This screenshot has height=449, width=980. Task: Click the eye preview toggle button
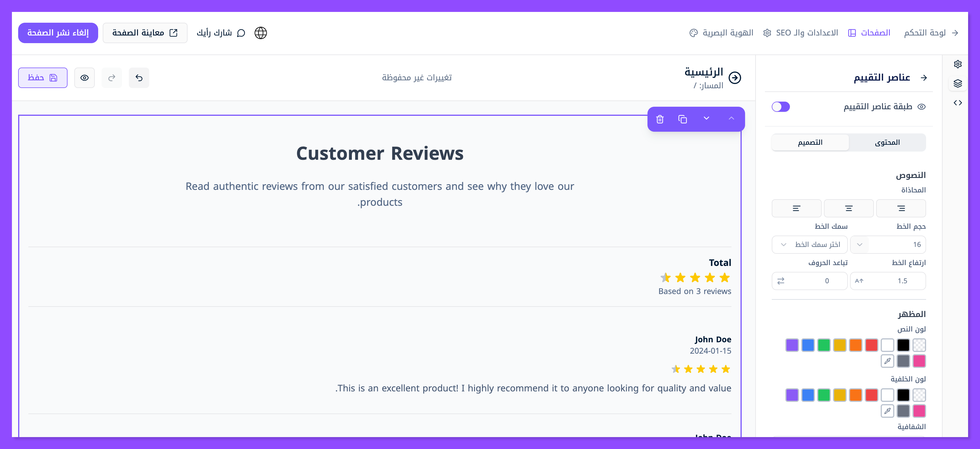(85, 77)
